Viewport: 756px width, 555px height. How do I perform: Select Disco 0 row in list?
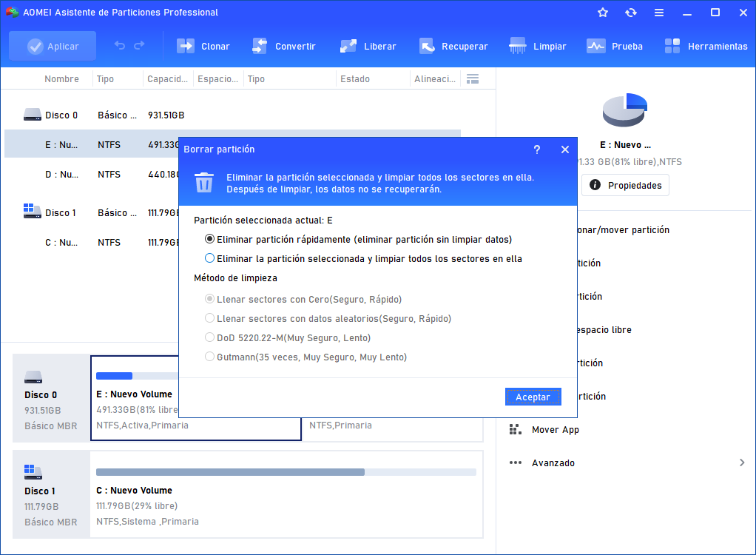232,115
